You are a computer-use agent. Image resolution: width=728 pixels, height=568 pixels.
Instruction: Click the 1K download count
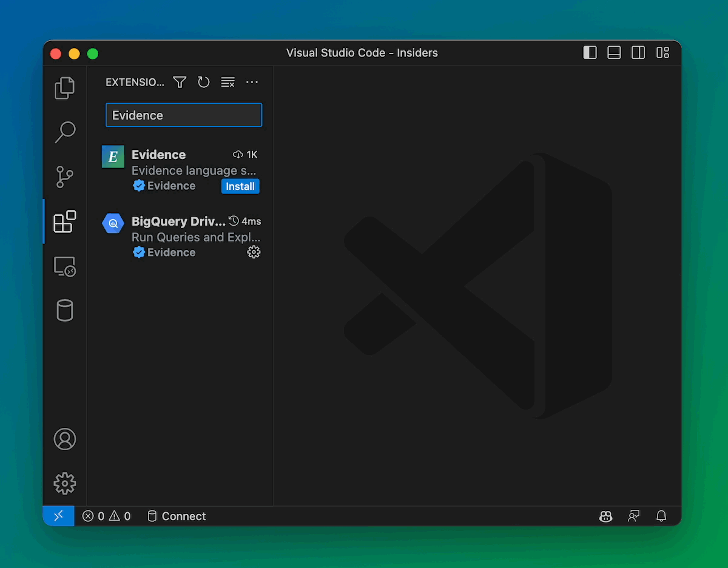(246, 155)
